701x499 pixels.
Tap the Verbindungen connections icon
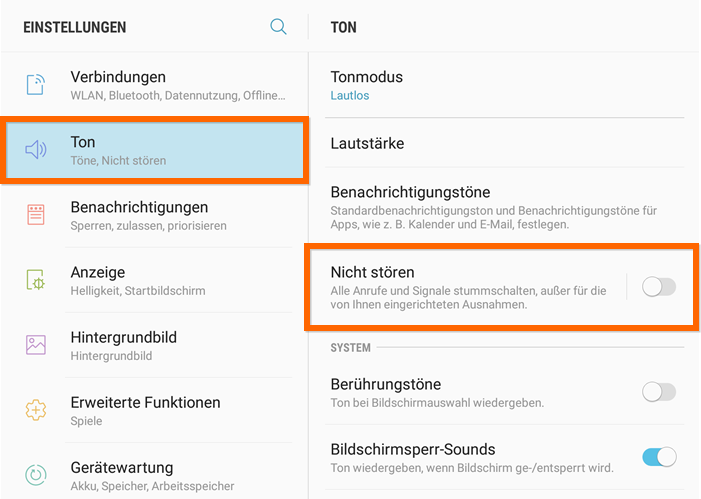pos(35,85)
